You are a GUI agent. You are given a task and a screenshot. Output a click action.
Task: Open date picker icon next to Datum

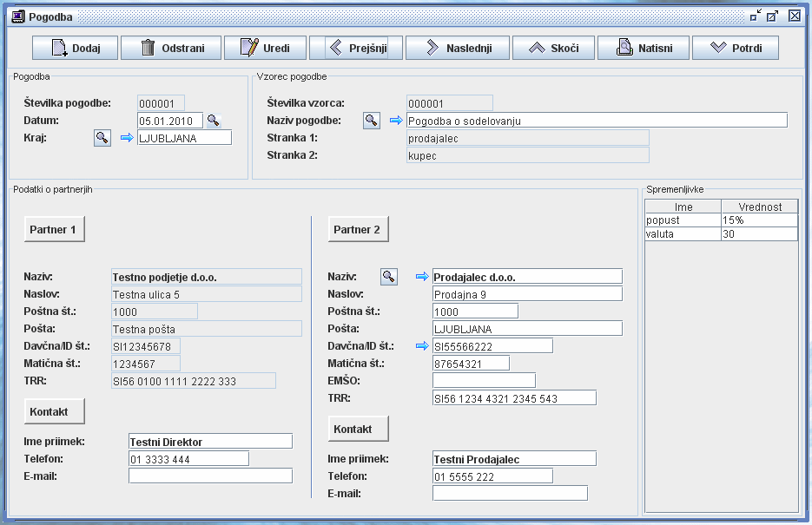213,121
